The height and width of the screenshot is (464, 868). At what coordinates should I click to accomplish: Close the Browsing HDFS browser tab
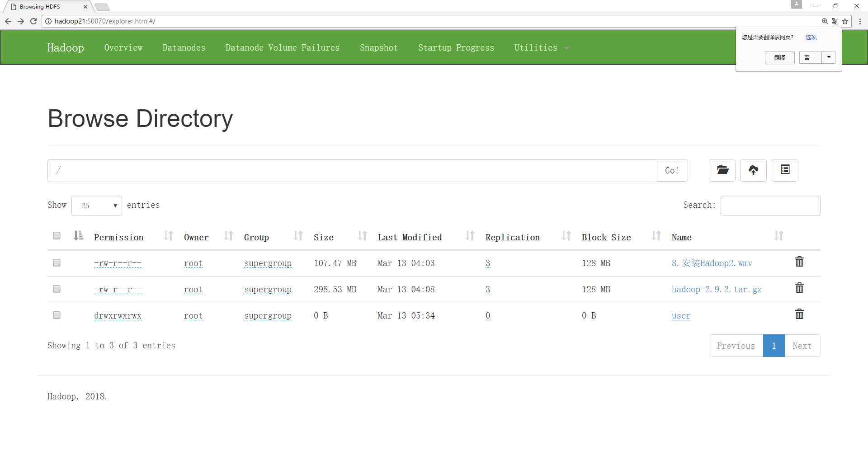pyautogui.click(x=85, y=7)
